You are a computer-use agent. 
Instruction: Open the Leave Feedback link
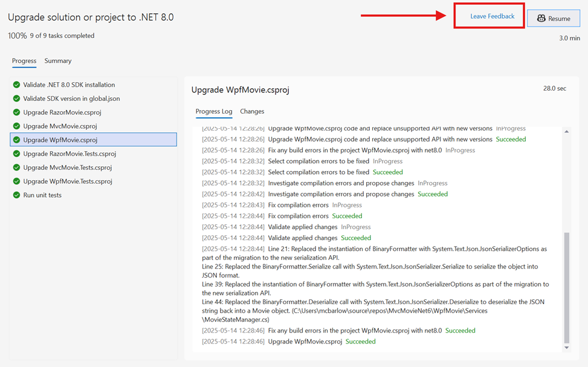click(493, 16)
